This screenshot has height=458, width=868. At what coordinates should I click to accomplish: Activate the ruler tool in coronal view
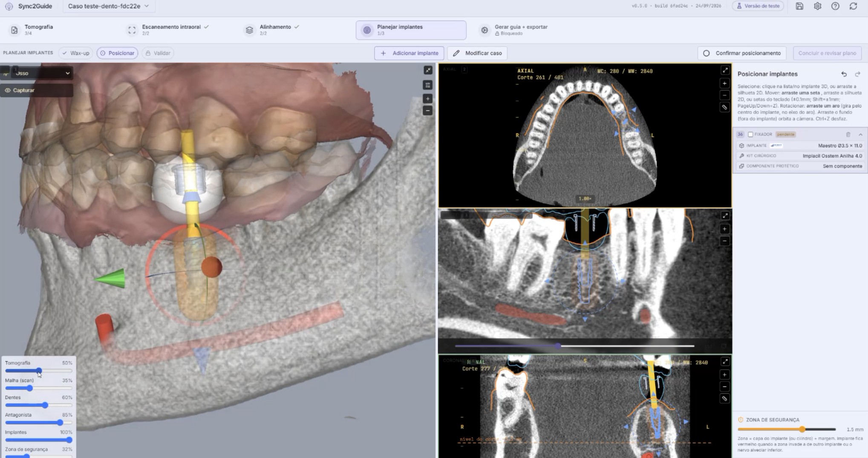[724, 399]
